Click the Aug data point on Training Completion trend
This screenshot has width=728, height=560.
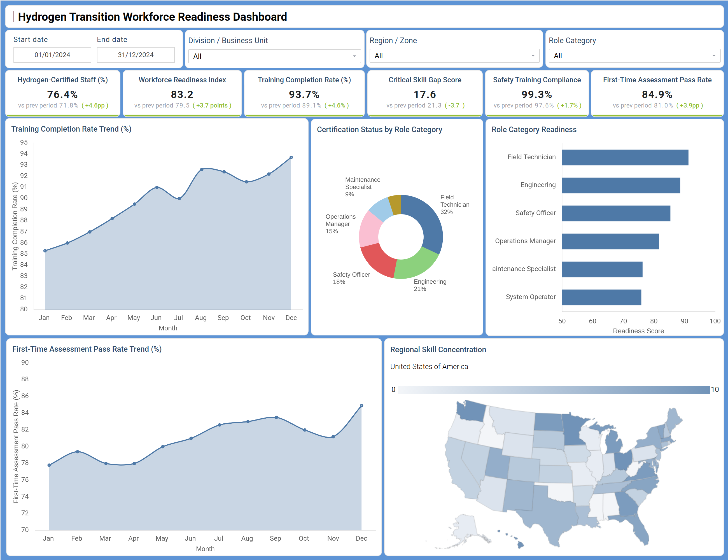click(x=202, y=170)
